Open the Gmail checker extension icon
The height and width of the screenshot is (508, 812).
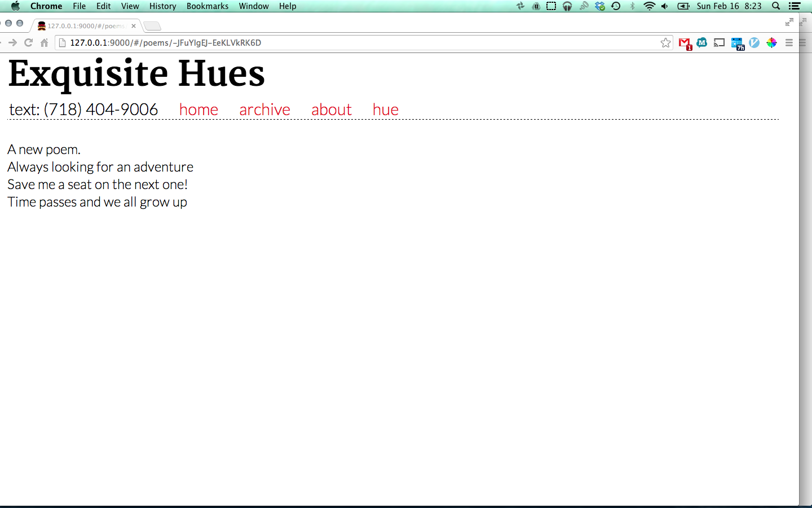click(685, 43)
